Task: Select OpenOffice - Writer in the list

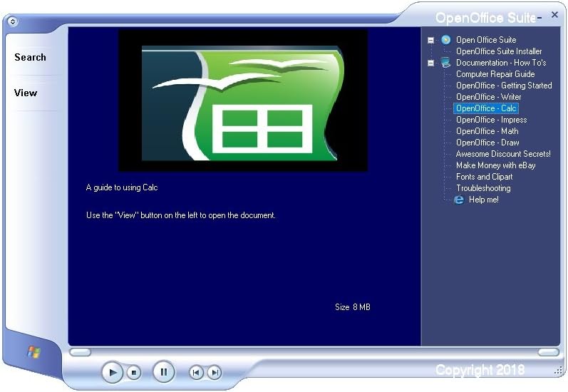Action: click(488, 97)
